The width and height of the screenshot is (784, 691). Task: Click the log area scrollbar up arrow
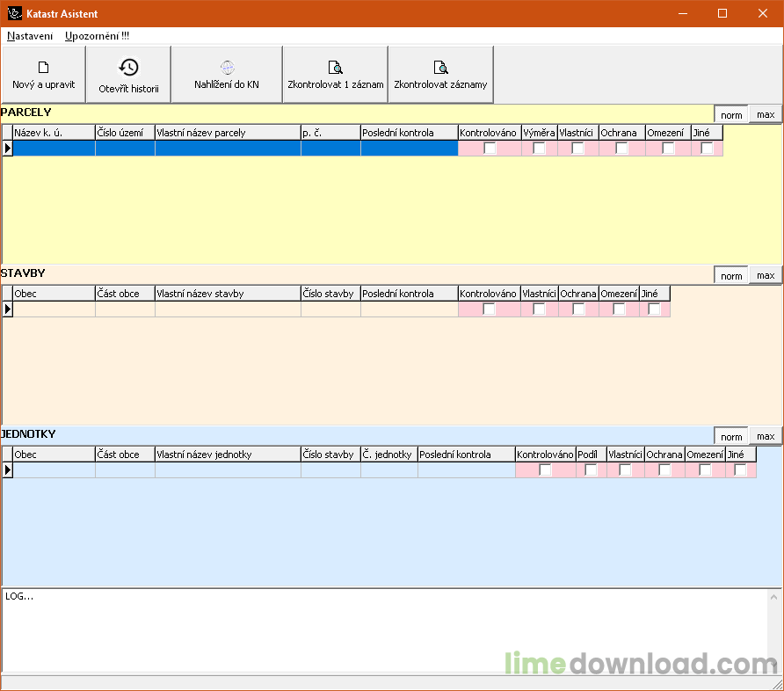point(773,598)
